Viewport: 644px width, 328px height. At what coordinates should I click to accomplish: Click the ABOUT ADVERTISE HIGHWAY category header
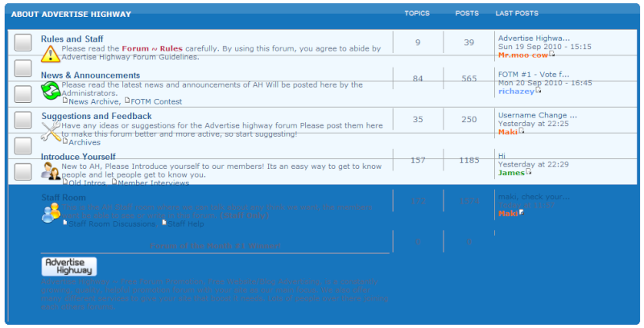[71, 14]
